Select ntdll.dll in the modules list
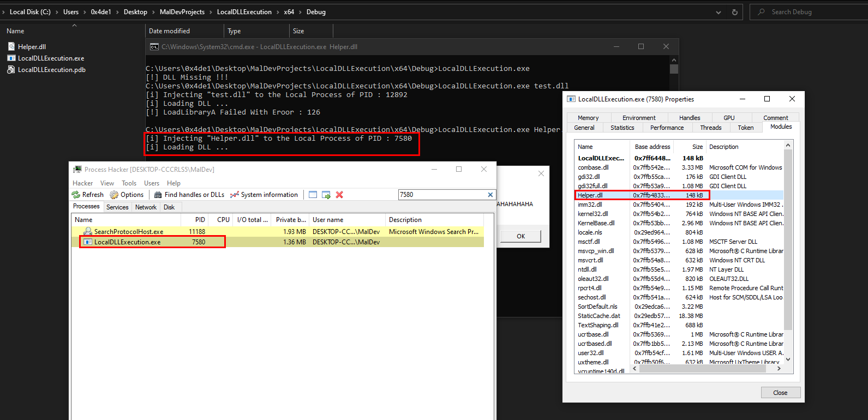The height and width of the screenshot is (420, 868). point(588,269)
